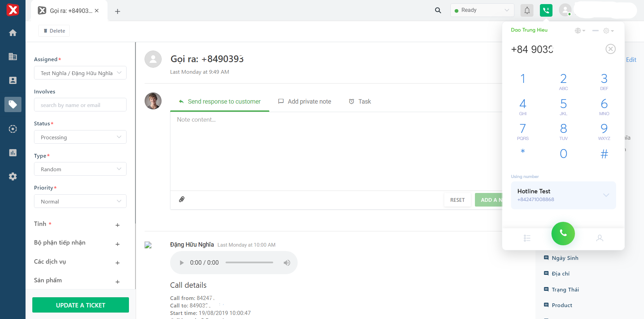This screenshot has height=319, width=644.
Task: Switch to Add private note tab
Action: pos(305,102)
